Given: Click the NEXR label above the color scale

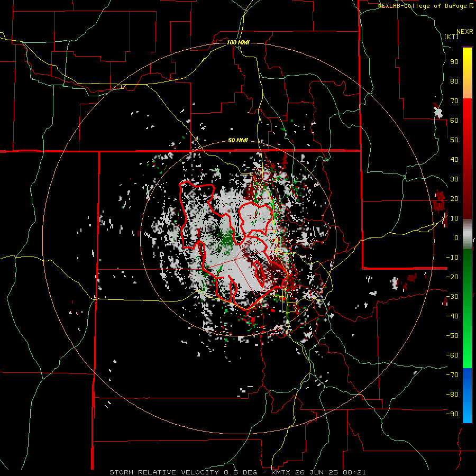Looking at the screenshot, I should (465, 32).
